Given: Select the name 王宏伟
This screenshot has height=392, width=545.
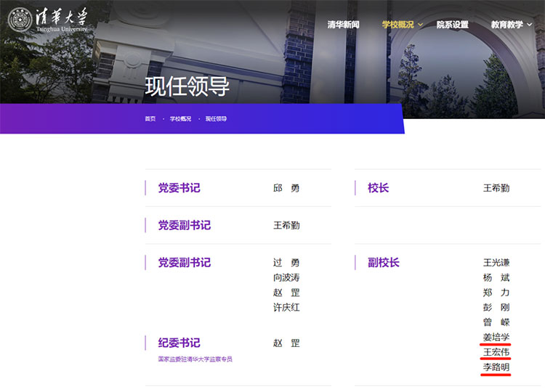Looking at the screenshot, I should coord(496,352).
